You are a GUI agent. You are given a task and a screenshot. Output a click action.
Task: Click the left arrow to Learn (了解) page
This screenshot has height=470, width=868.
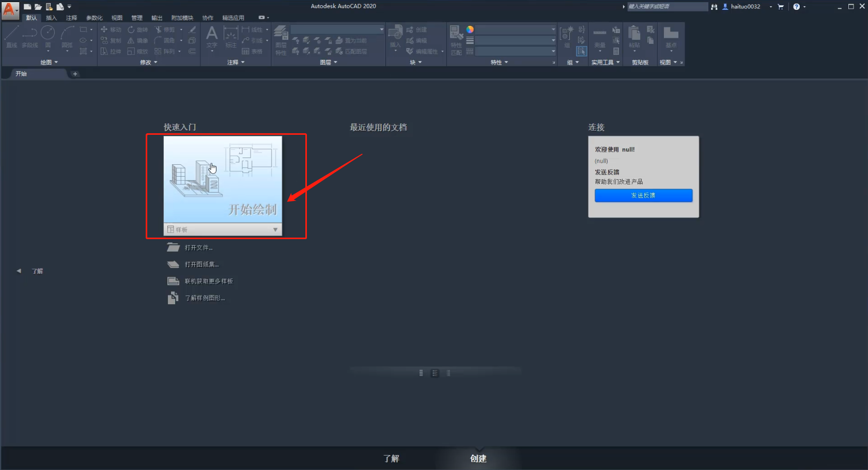click(19, 271)
